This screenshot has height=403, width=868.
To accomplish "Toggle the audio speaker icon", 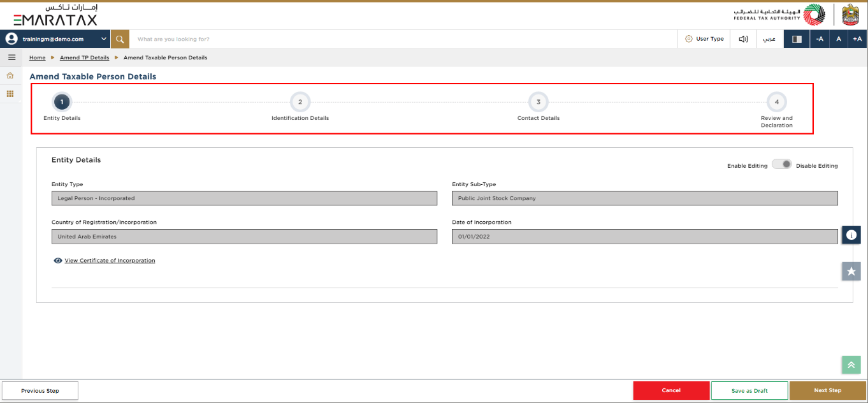I will coord(743,39).
